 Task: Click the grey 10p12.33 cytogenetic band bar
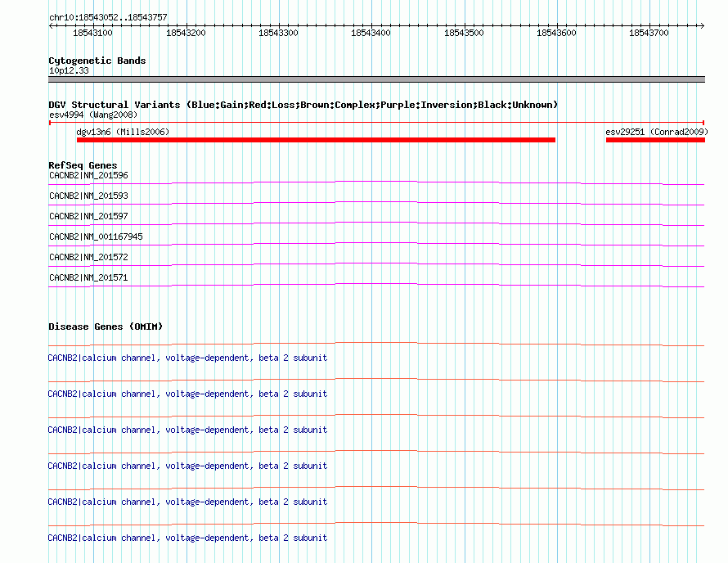pos(376,79)
